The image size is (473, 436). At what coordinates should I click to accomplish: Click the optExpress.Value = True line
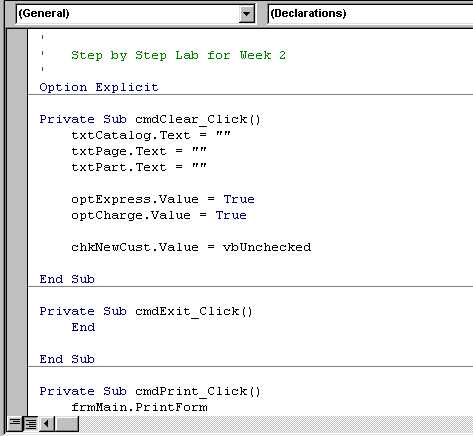[x=163, y=199]
